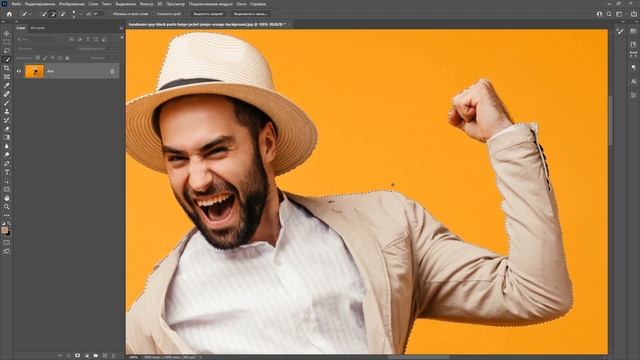This screenshot has height=360, width=640.
Task: Toggle lock all padlock in Layers lock row
Action: pos(67,58)
